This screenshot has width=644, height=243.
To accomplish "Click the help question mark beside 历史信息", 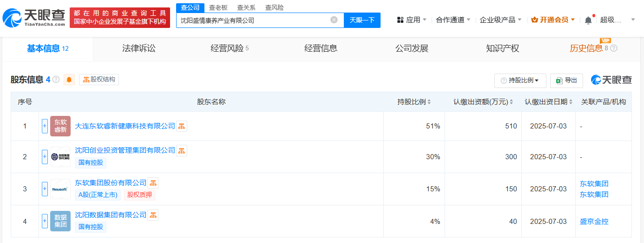I will (x=614, y=48).
